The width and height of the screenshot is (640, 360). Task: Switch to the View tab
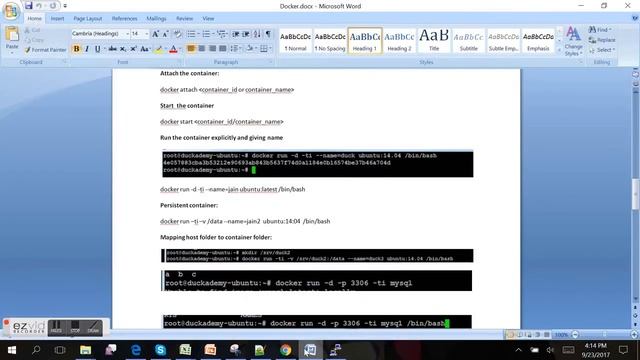(x=208, y=18)
